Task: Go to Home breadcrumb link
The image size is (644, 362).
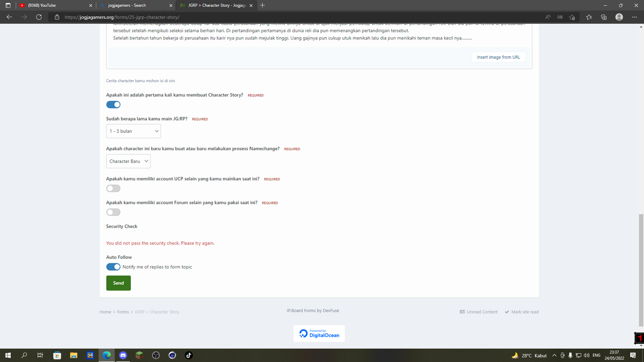Action: tap(105, 312)
